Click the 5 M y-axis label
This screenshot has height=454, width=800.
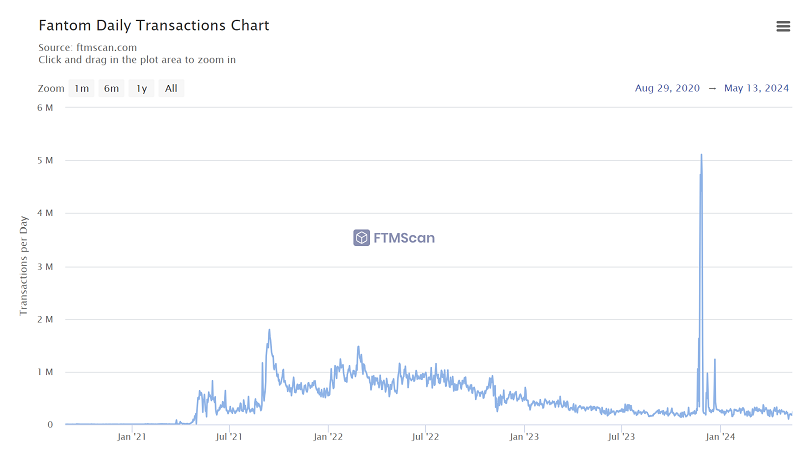[44, 160]
